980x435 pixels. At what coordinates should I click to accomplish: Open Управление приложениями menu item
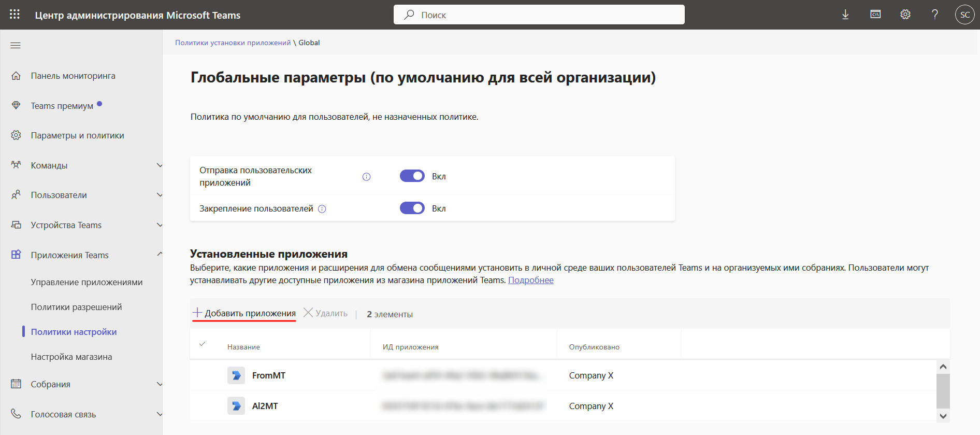coord(87,282)
